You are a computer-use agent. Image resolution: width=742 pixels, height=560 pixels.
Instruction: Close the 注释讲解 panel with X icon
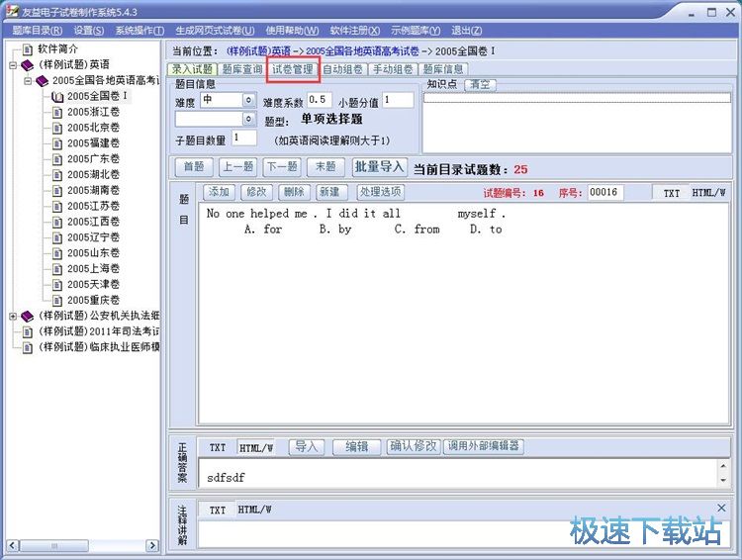coord(721,508)
